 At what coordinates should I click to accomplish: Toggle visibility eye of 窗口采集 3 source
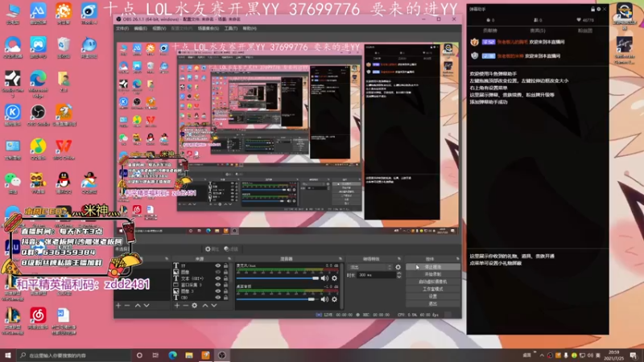[x=217, y=285]
